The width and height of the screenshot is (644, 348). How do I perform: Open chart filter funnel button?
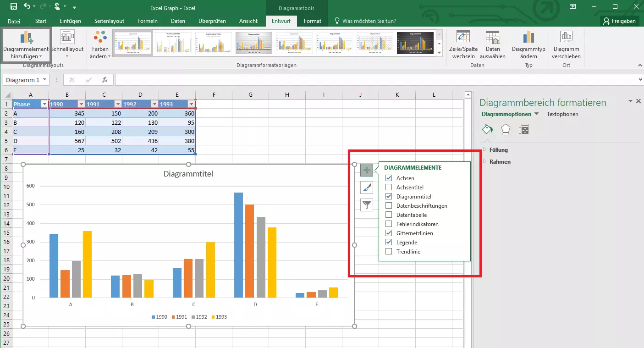point(366,205)
